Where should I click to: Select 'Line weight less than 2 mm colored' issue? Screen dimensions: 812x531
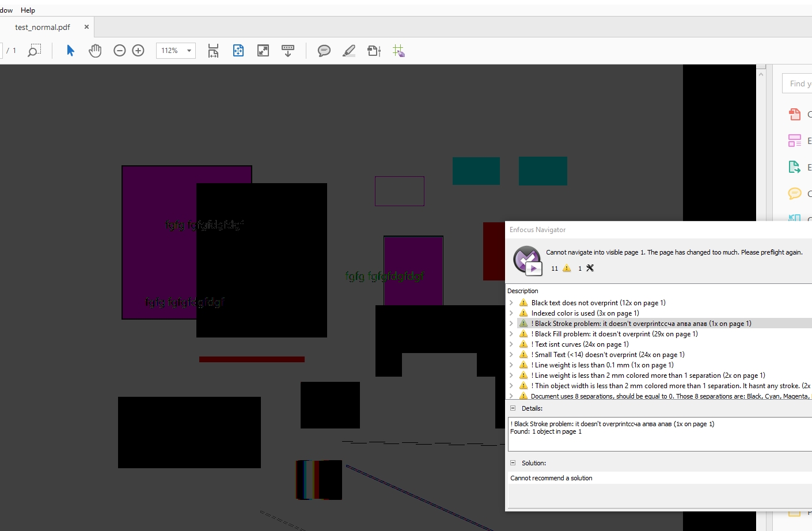[648, 376]
